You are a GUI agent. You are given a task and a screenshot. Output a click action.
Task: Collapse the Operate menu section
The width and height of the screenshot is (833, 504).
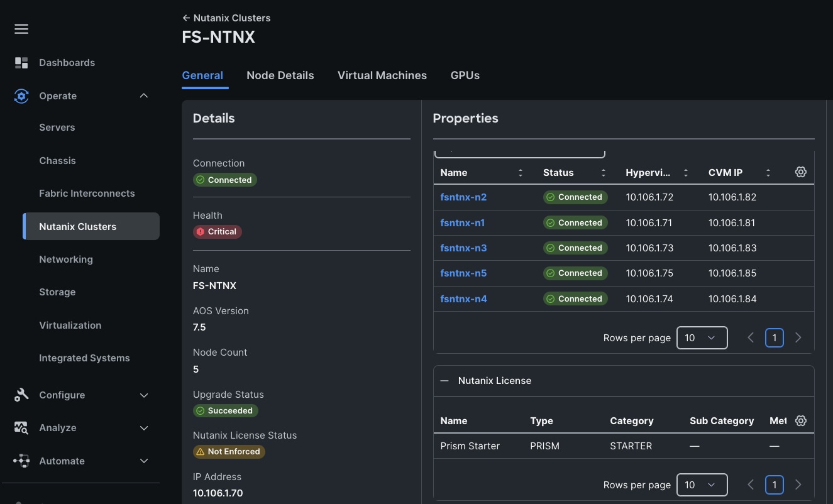(x=144, y=96)
